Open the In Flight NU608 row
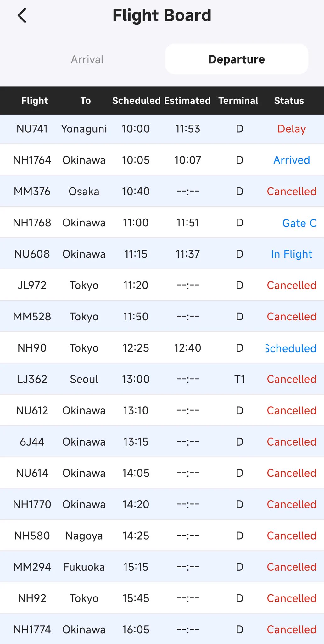The height and width of the screenshot is (644, 324). point(162,254)
